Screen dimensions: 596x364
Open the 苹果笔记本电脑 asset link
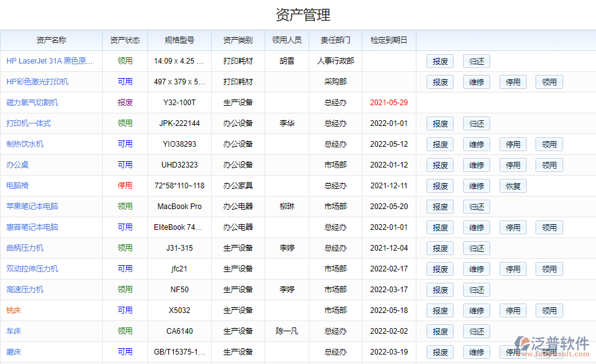coord(35,207)
